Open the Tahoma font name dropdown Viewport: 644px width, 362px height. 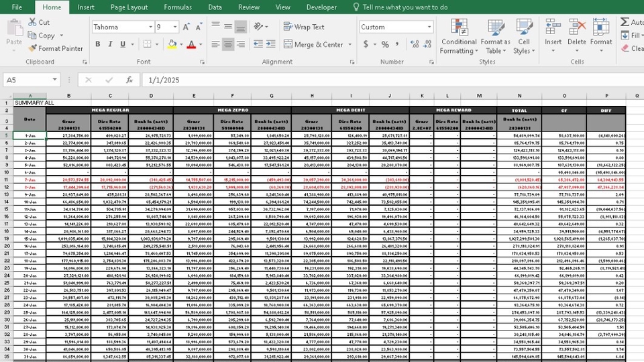(150, 27)
